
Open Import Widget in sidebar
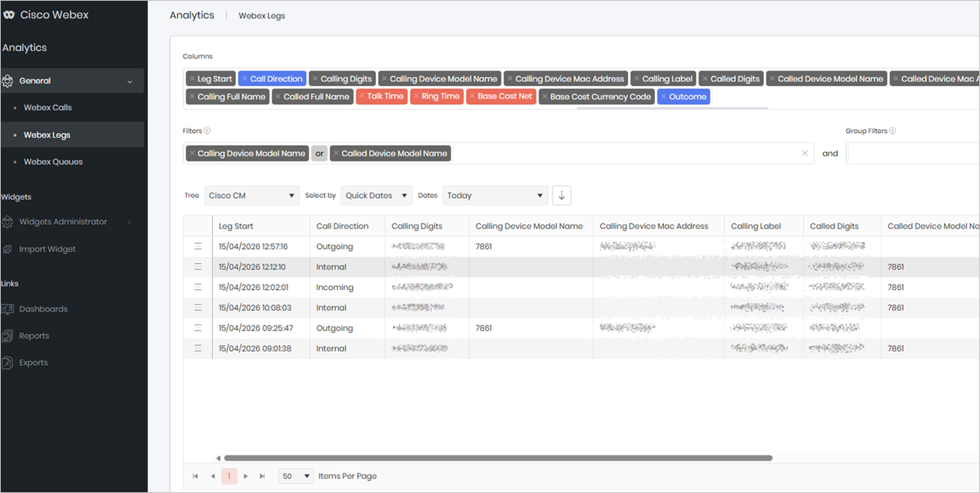48,249
